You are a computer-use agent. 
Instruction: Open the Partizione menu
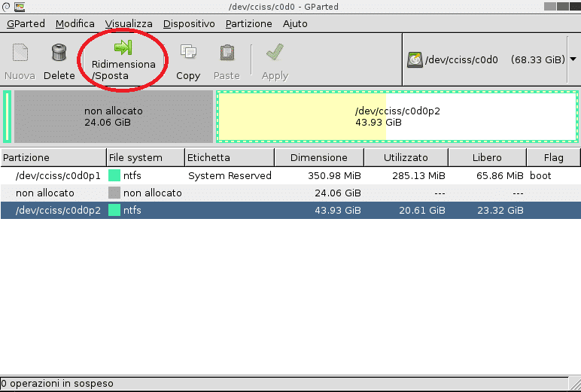pos(248,24)
